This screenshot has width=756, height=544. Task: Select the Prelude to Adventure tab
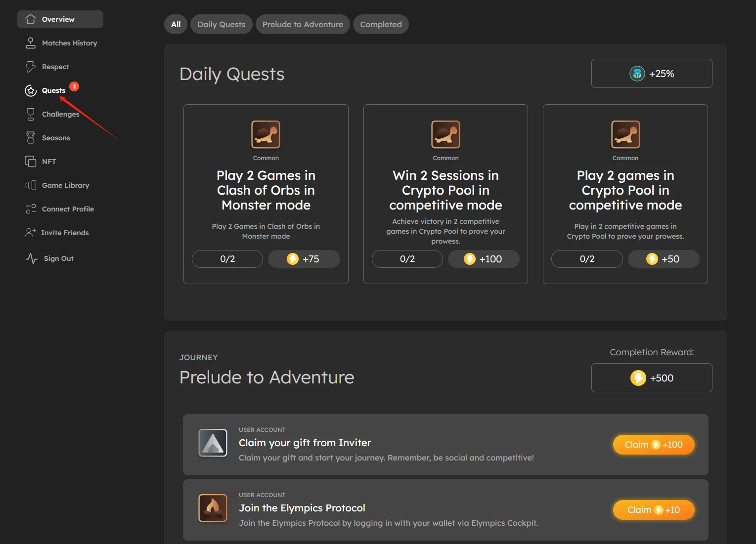point(302,24)
